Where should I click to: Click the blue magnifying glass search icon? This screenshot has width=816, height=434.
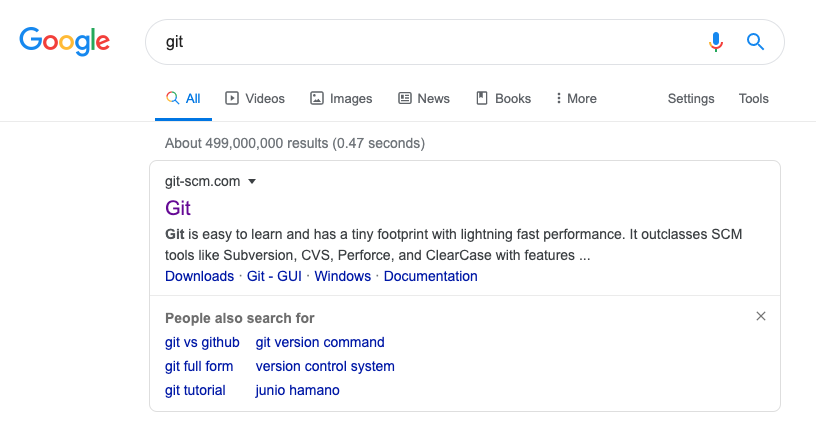click(756, 42)
